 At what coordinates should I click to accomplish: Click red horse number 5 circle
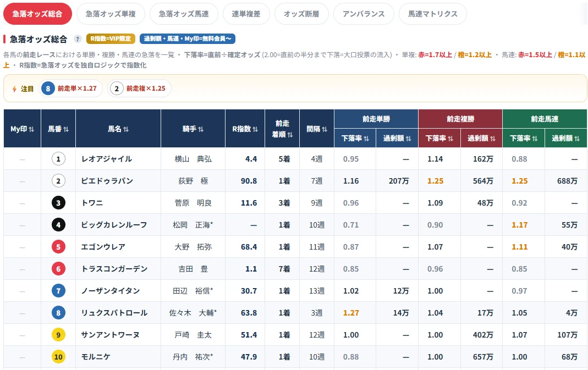point(58,247)
